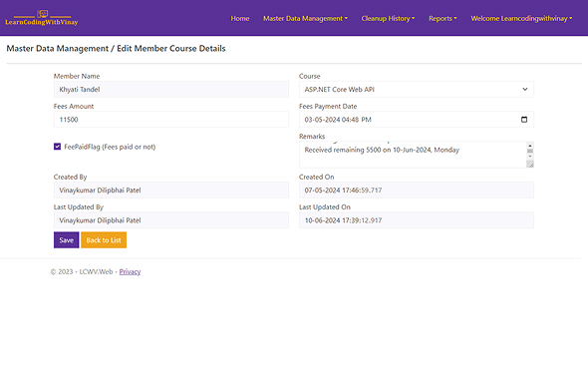
Task: Click the Created By field
Action: tap(171, 190)
